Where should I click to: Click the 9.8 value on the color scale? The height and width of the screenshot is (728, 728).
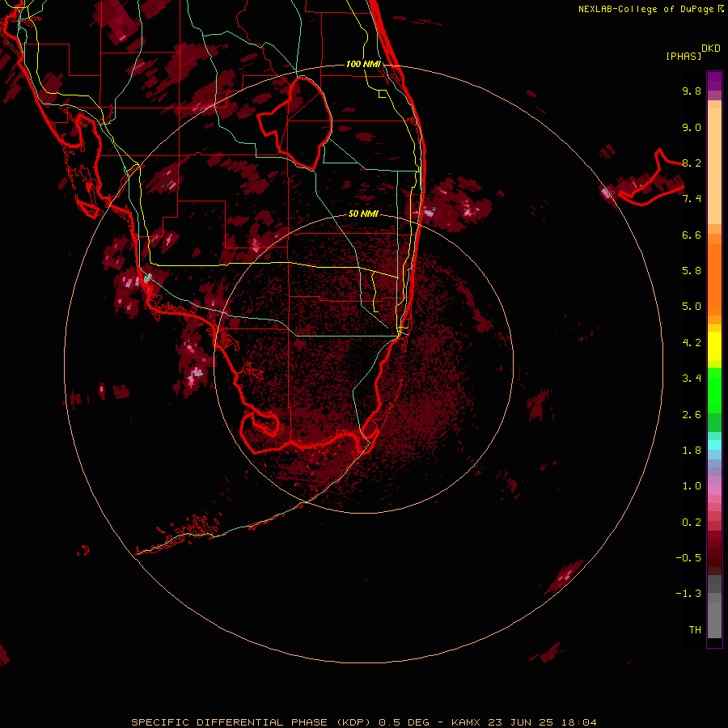point(692,91)
